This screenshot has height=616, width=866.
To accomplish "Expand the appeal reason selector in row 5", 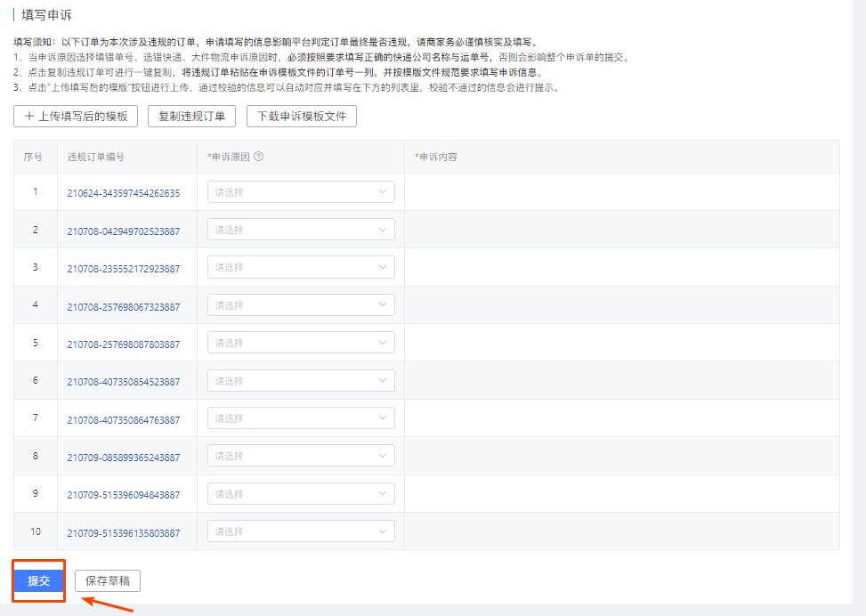I will click(x=300, y=342).
